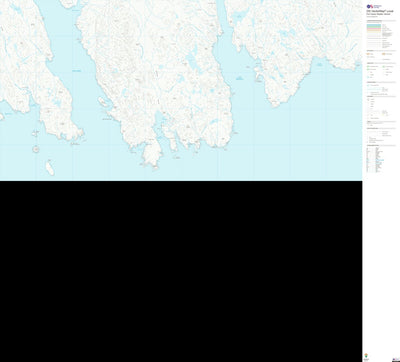The image size is (400, 362).
Task: Select the blue band in the legend key
Action: [x=374, y=25]
